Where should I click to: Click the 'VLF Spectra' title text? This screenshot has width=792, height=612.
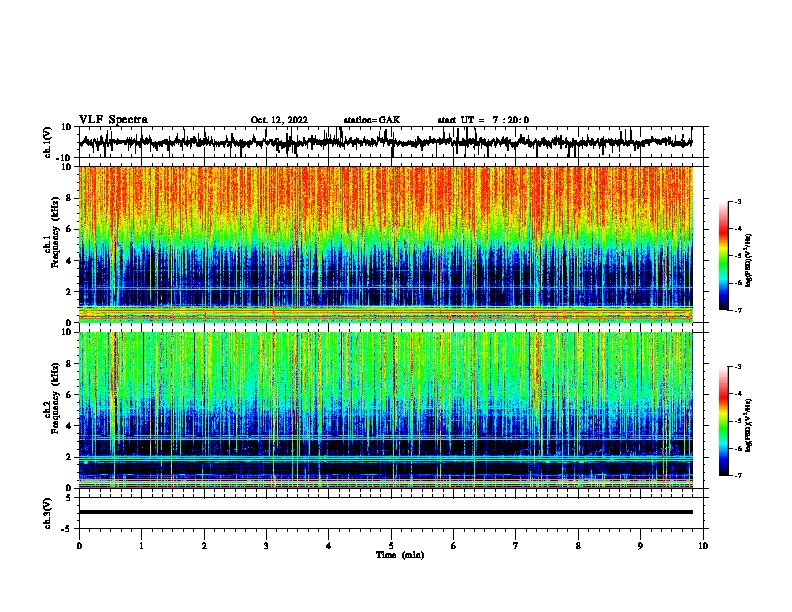point(113,120)
